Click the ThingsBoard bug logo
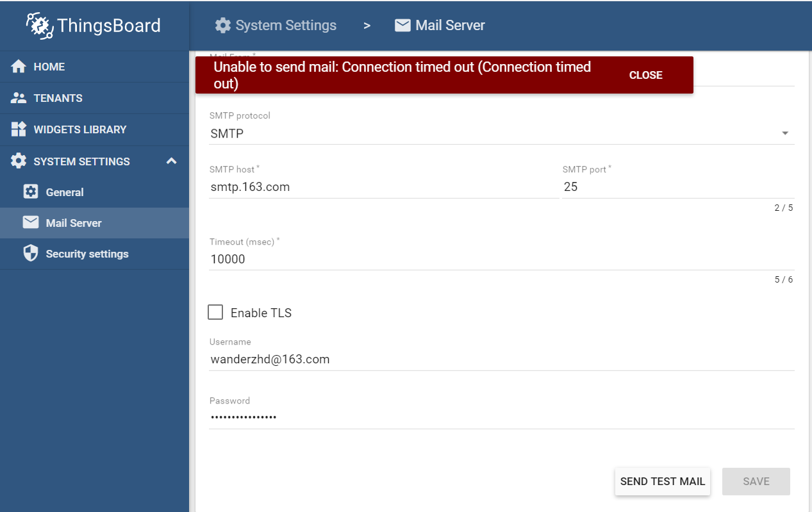Image resolution: width=812 pixels, height=512 pixels. (x=38, y=26)
